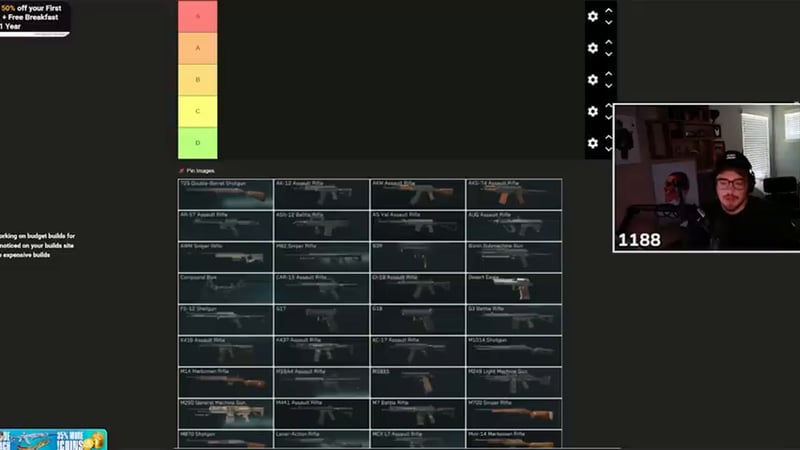Screen dimensions: 800x450
Task: Click the red S tier label
Action: (x=197, y=16)
